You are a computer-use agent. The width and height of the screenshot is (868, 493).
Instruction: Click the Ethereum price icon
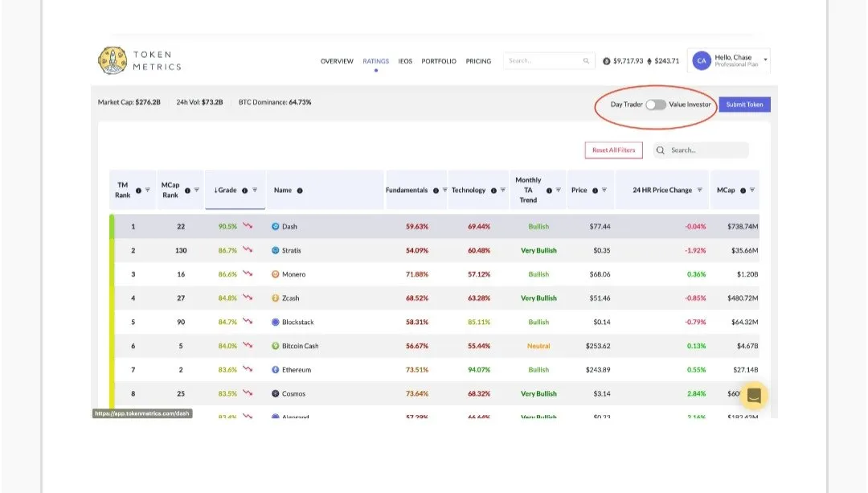[649, 61]
